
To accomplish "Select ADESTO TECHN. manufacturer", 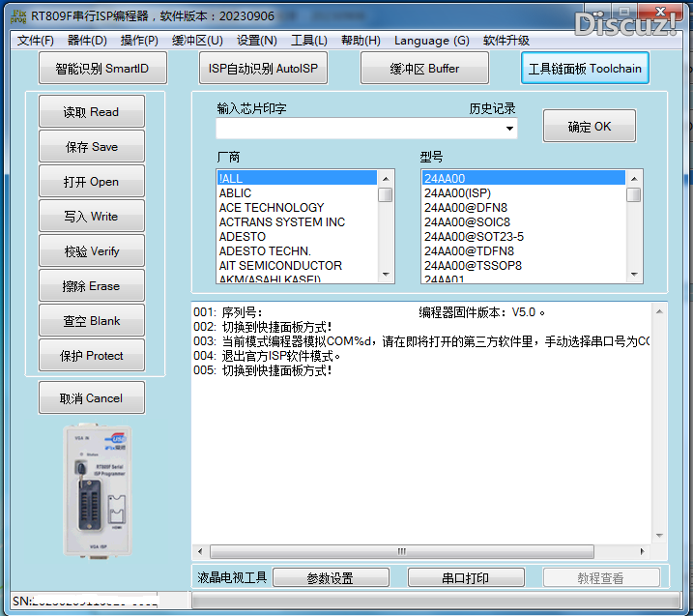I will [x=297, y=250].
